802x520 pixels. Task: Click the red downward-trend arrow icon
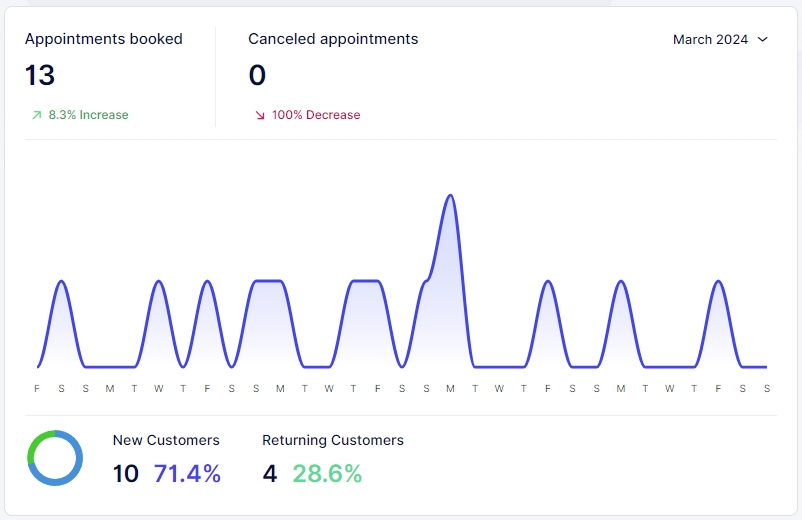click(x=260, y=115)
